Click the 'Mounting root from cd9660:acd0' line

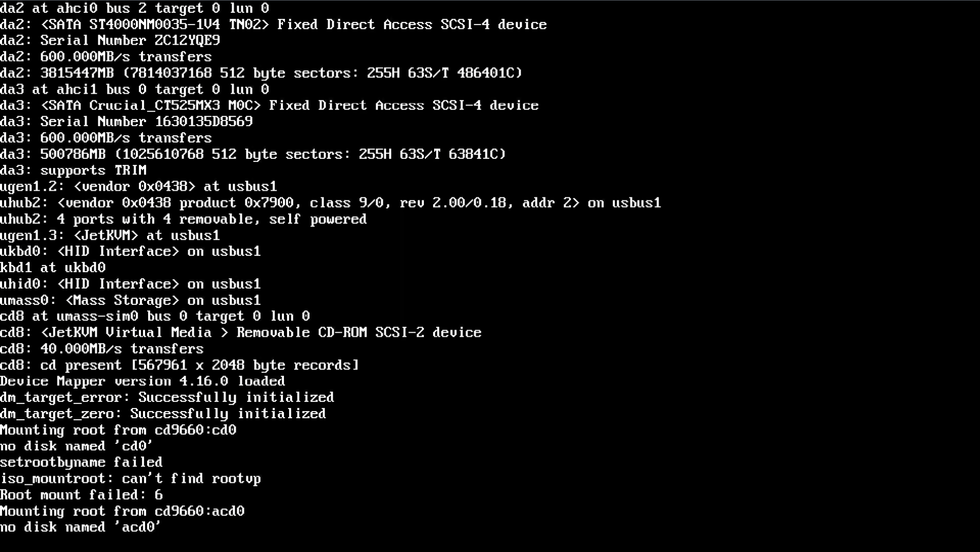122,511
